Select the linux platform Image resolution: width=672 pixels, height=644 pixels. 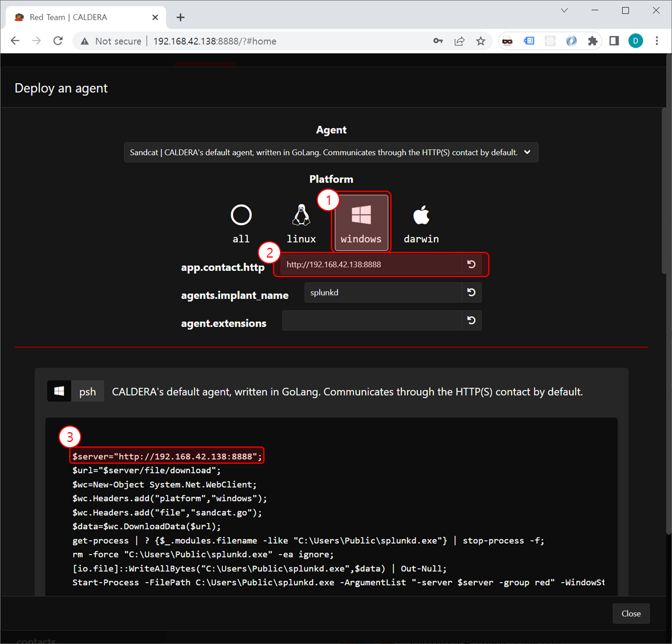[x=301, y=224]
